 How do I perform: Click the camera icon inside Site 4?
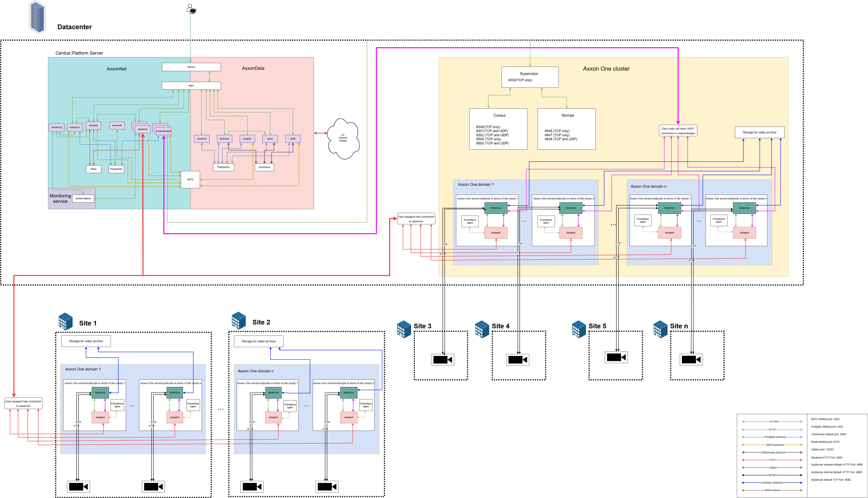point(517,359)
